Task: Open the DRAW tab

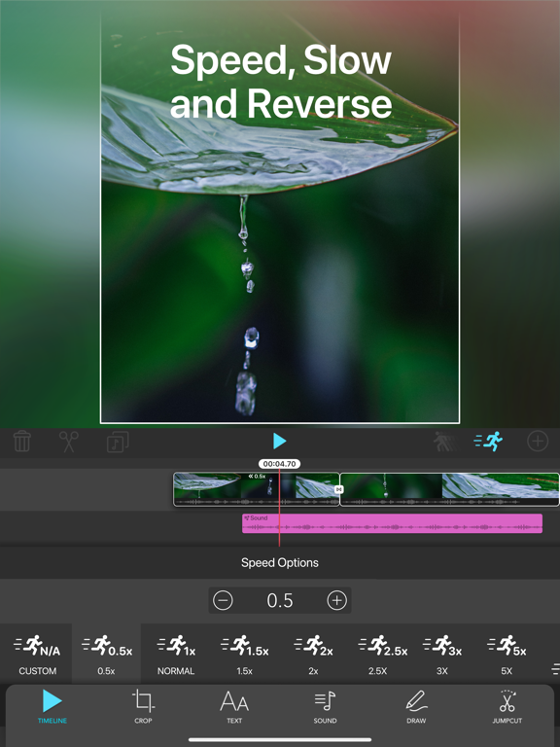Action: click(416, 706)
